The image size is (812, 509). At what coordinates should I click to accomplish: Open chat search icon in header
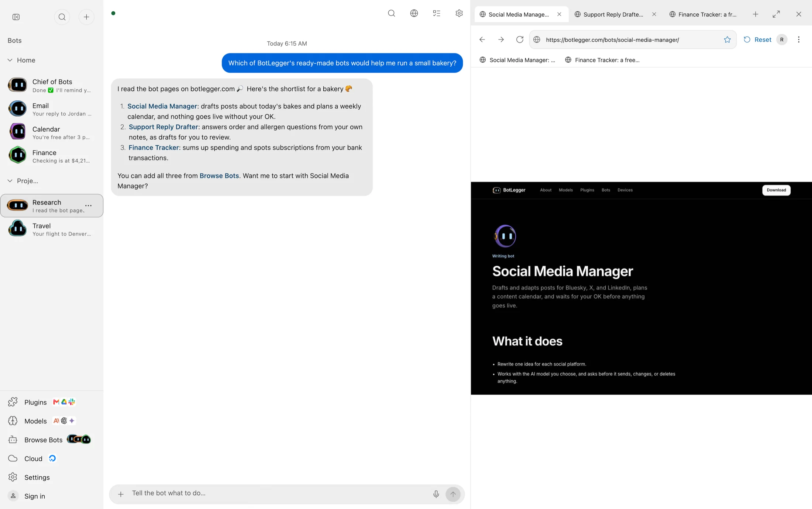pyautogui.click(x=392, y=13)
